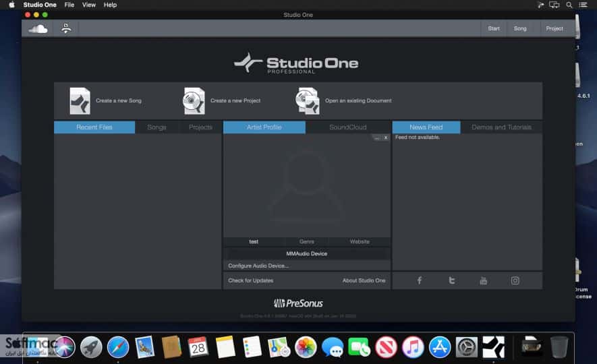Click the display mirroring icon in menu bar
597x364 pixels.
[555, 5]
